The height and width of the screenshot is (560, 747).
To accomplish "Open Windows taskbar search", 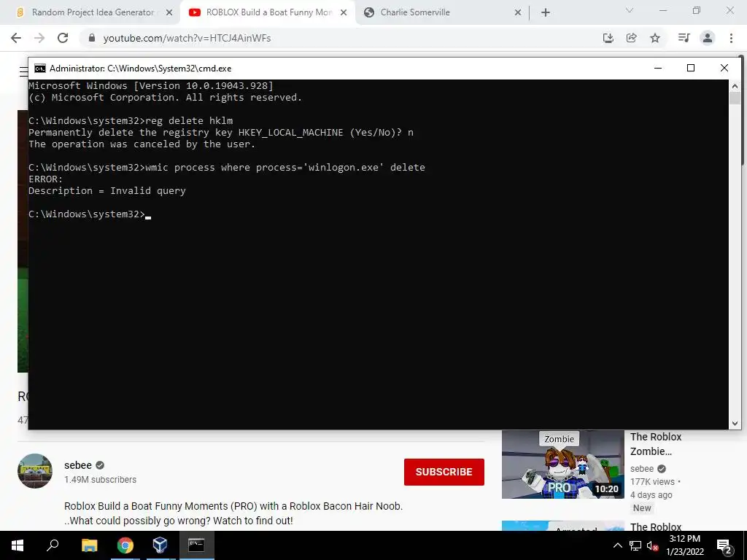I will click(53, 545).
